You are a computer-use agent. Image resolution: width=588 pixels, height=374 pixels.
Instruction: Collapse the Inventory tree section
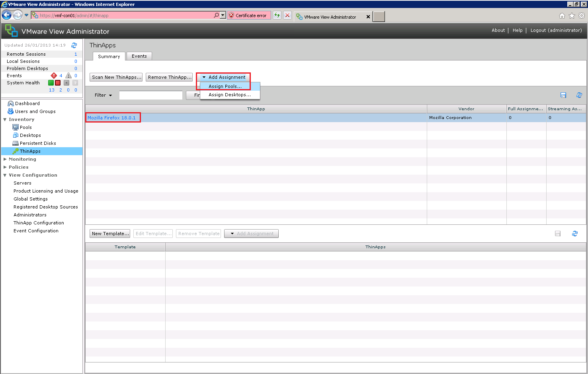pyautogui.click(x=5, y=119)
